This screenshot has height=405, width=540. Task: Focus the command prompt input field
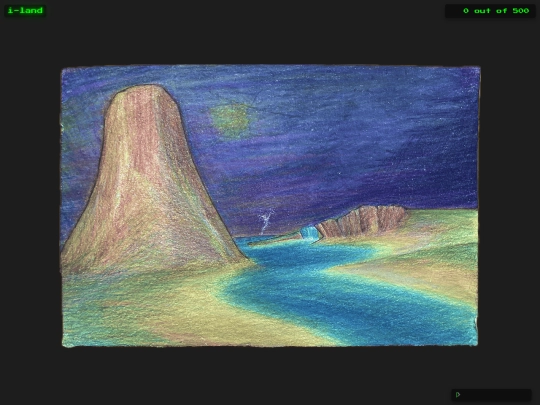[491, 395]
